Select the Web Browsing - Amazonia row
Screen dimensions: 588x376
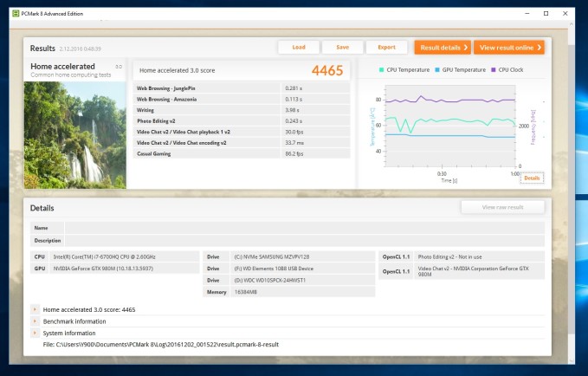[242, 99]
